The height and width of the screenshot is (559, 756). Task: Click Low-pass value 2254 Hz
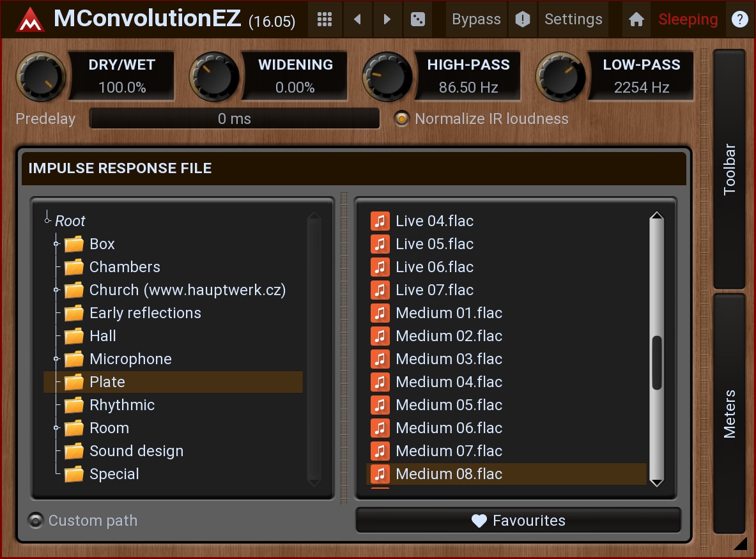[x=641, y=88]
